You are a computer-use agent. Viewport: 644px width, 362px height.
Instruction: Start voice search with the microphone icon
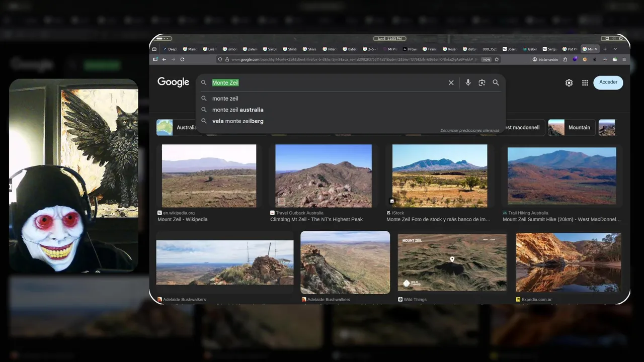pos(468,82)
